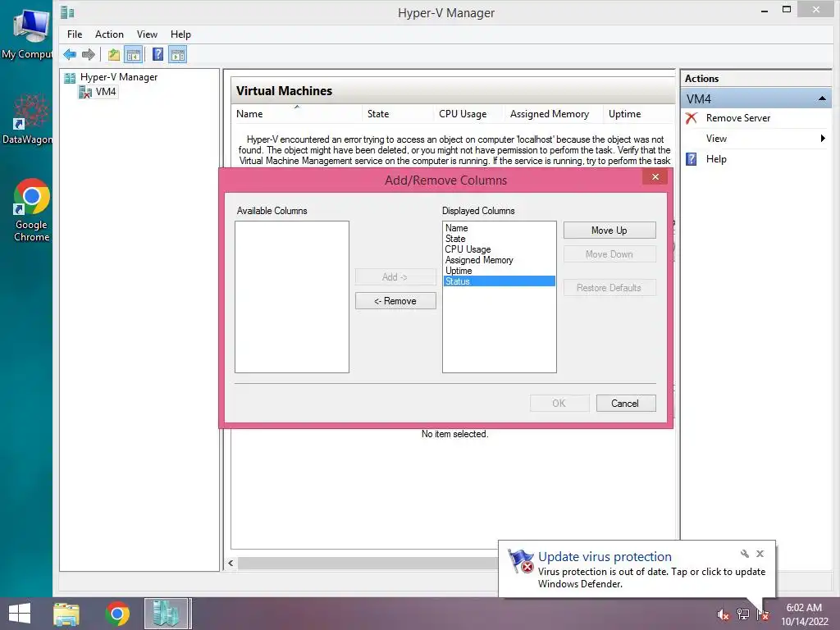Open the View menu
The height and width of the screenshot is (630, 840).
tap(147, 34)
